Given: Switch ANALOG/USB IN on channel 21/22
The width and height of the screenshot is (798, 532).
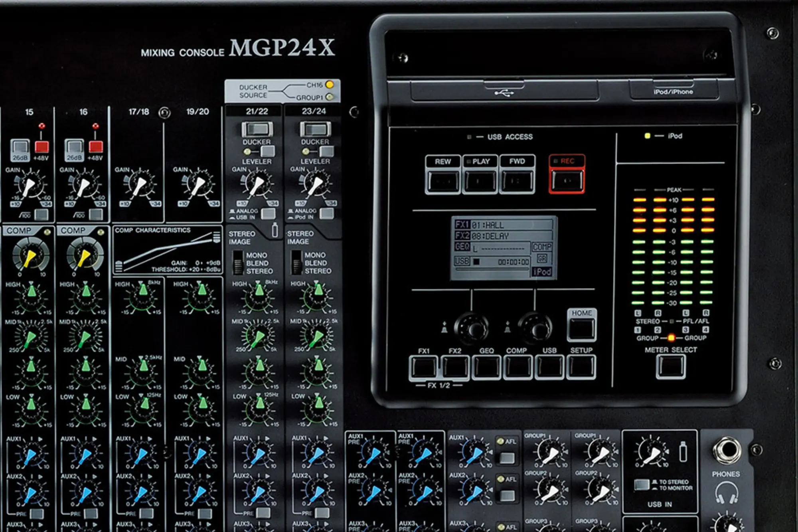Looking at the screenshot, I should 268,214.
